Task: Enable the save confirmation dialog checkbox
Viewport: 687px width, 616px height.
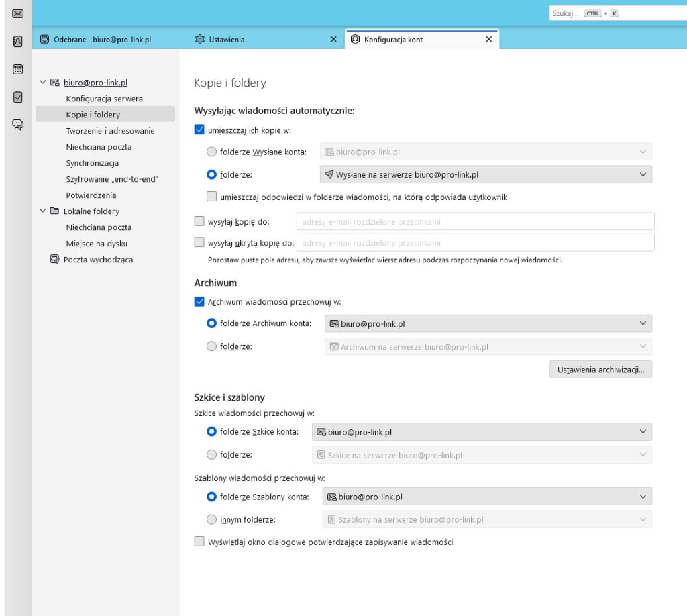Action: click(x=199, y=542)
